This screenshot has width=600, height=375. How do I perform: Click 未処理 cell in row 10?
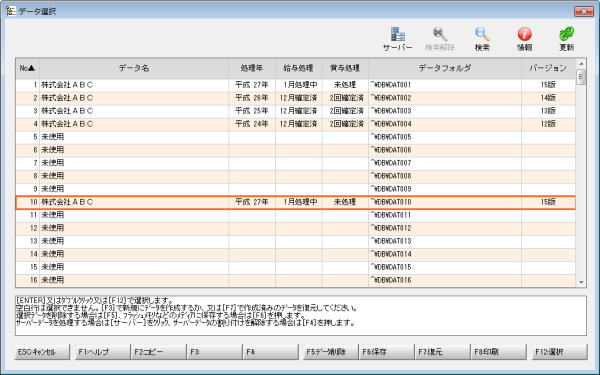[345, 202]
